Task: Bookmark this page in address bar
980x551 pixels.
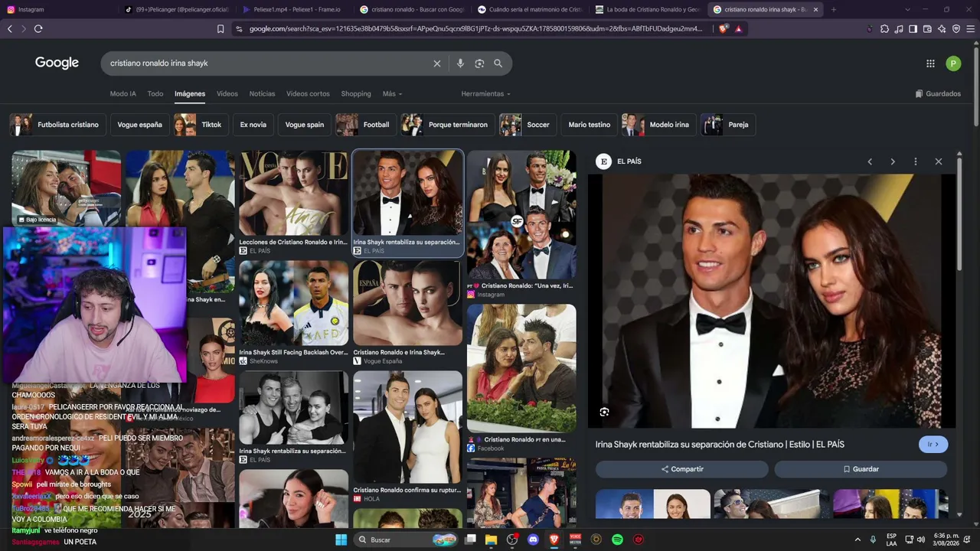Action: pos(220,29)
